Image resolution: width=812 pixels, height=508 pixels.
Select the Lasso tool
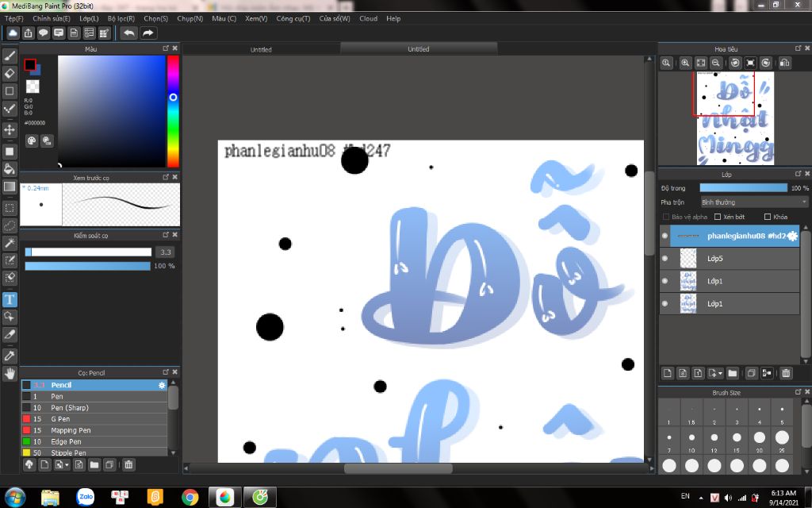[x=10, y=225]
